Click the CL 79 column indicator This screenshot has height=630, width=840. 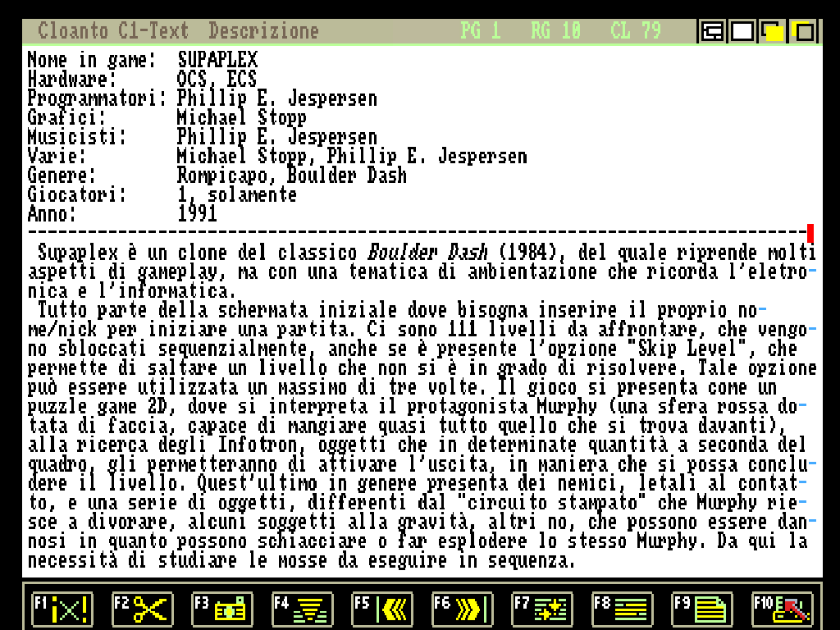coord(636,31)
